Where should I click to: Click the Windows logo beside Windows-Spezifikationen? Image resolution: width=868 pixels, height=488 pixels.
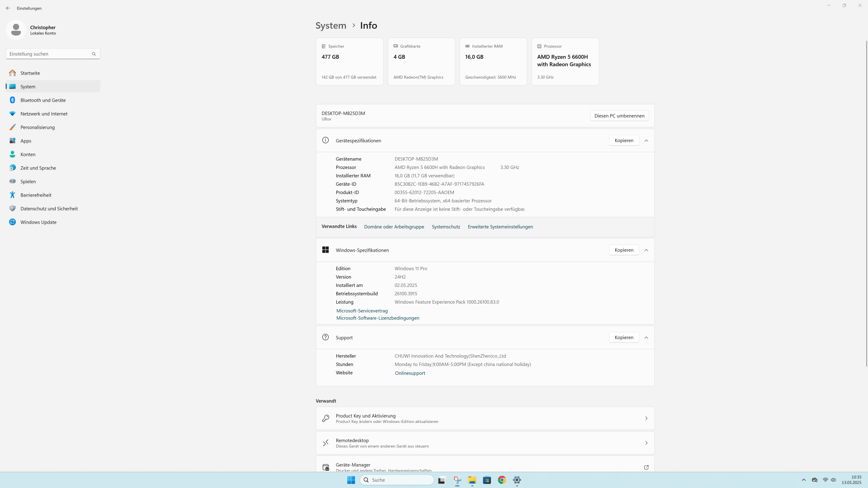[325, 250]
